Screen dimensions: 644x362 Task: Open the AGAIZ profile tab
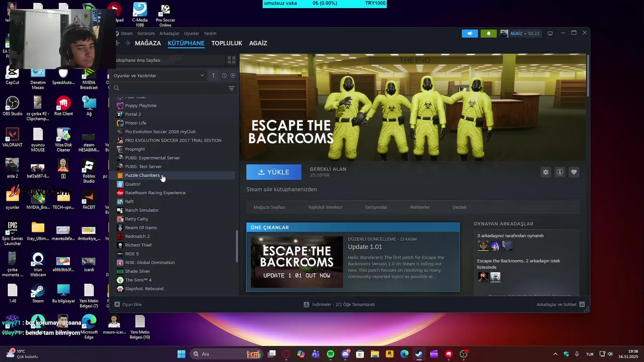[x=258, y=43]
